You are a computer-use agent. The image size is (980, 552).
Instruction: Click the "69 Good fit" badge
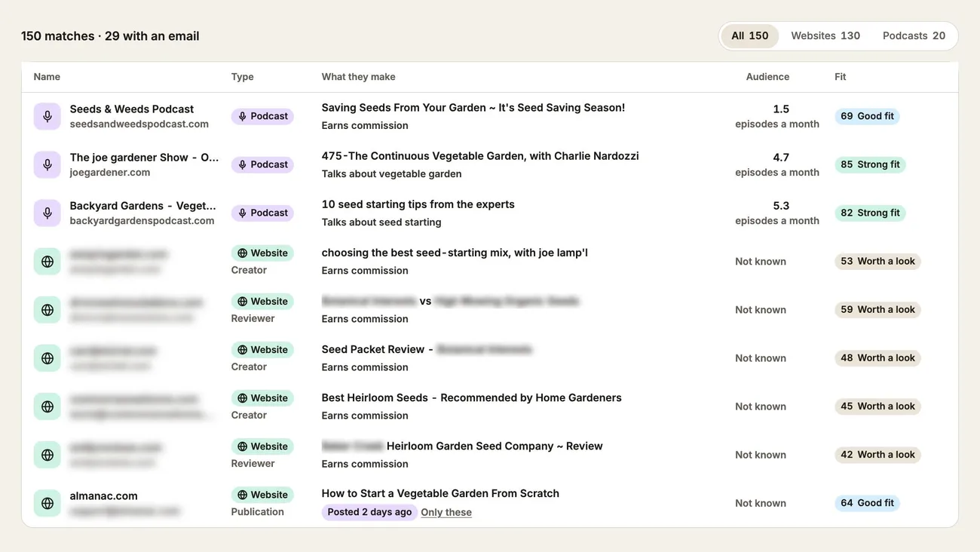867,116
